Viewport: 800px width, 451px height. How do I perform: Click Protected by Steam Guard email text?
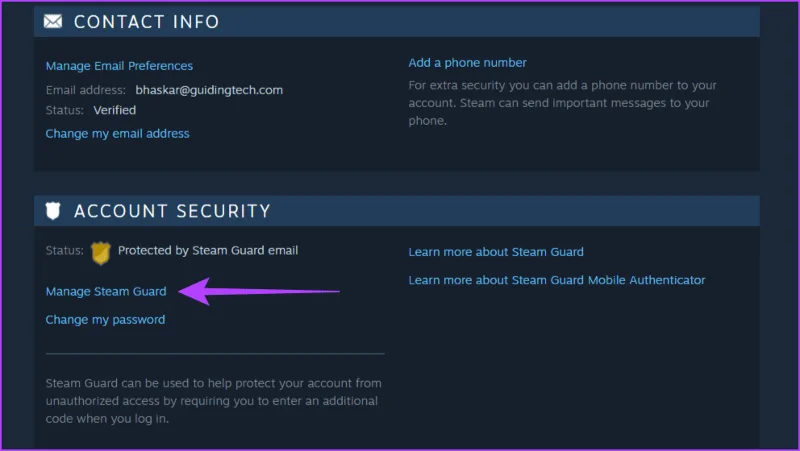208,250
